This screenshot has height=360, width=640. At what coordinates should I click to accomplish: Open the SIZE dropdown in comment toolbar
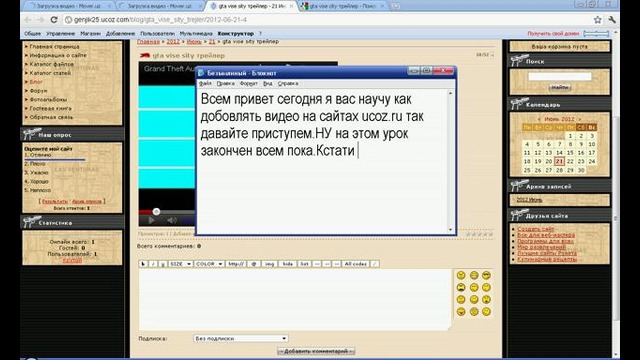point(180,264)
